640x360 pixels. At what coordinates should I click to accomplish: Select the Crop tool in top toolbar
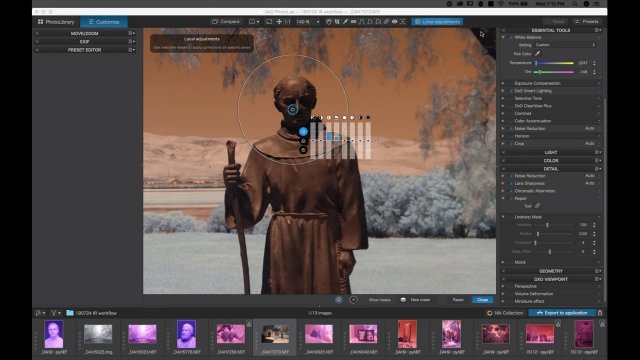click(337, 22)
